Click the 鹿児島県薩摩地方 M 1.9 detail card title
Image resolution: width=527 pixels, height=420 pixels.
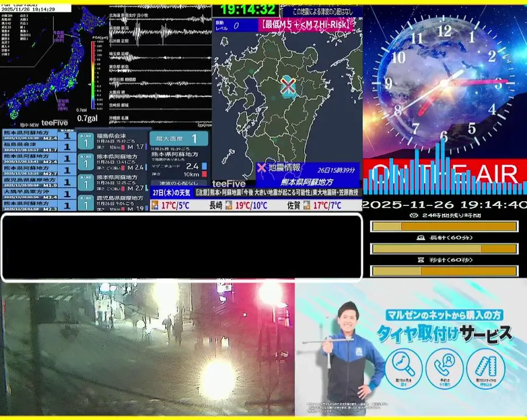tap(120, 198)
